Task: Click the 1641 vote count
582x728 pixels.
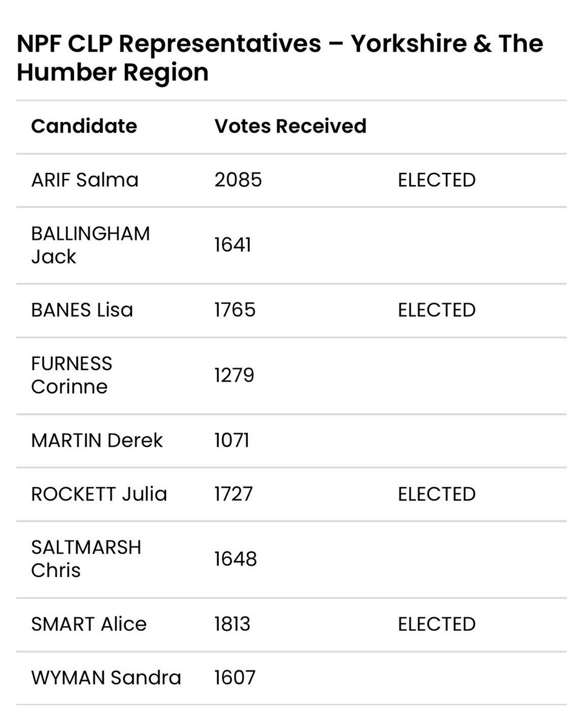Action: 233,245
